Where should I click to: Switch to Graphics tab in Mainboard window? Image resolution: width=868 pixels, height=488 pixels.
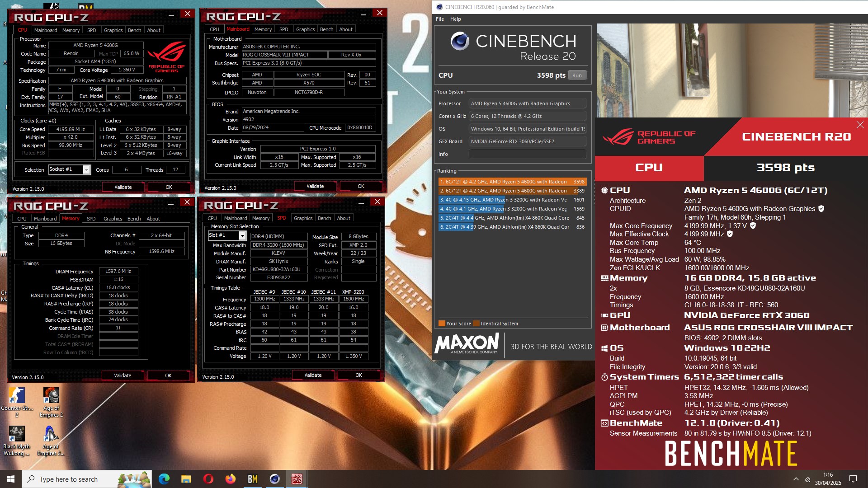305,29
